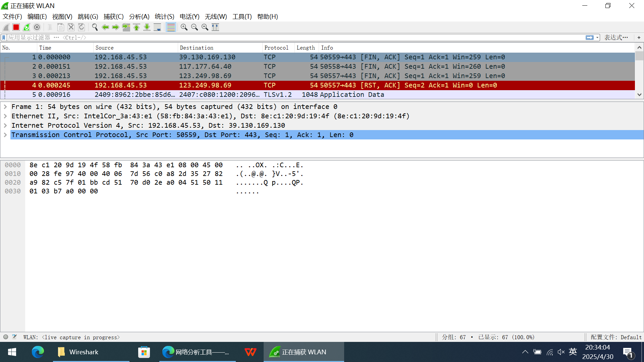Click the display filter bookmark icon
Viewport: 644px width, 362px height.
4,38
